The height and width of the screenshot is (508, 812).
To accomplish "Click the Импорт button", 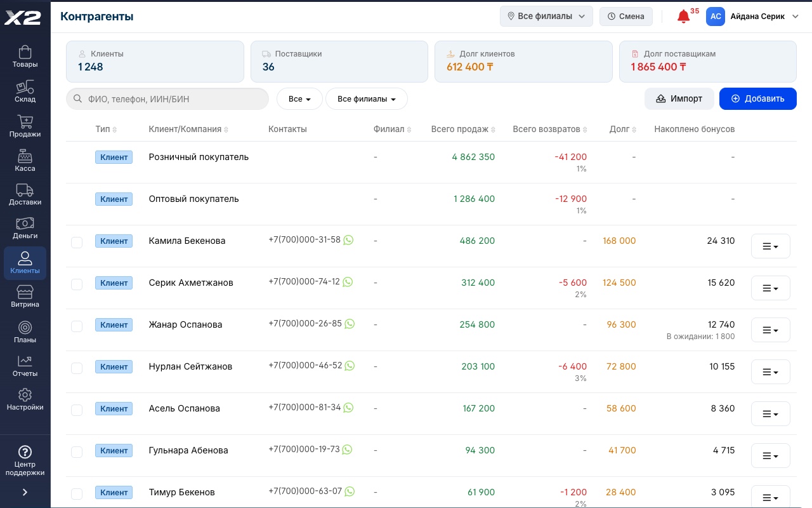I will (x=679, y=98).
